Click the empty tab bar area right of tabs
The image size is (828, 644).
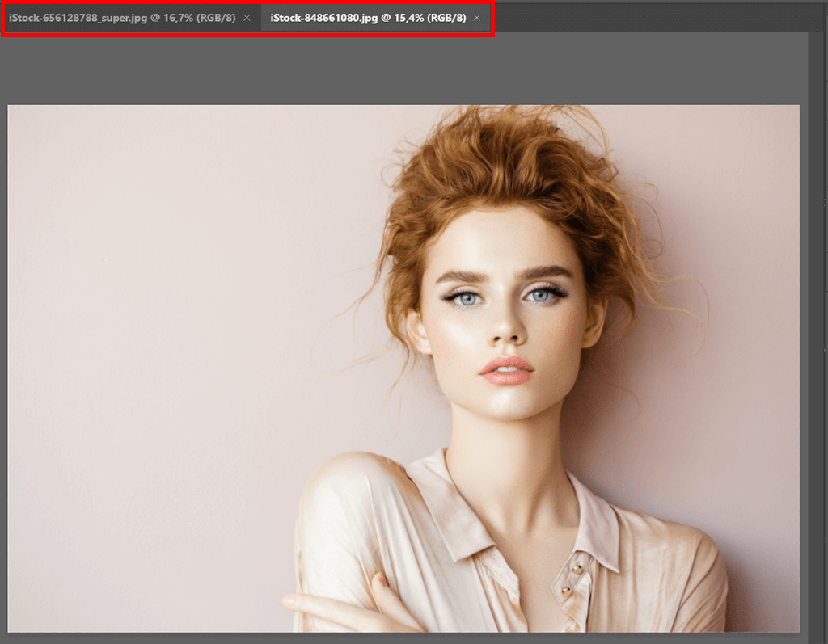click(647, 18)
